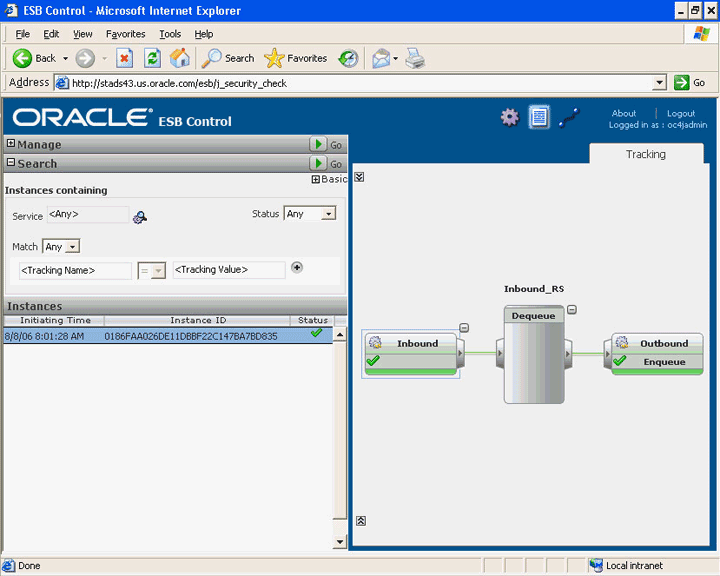The width and height of the screenshot is (720, 576).
Task: Collapse the Inbound_RS node with minus
Action: [572, 310]
